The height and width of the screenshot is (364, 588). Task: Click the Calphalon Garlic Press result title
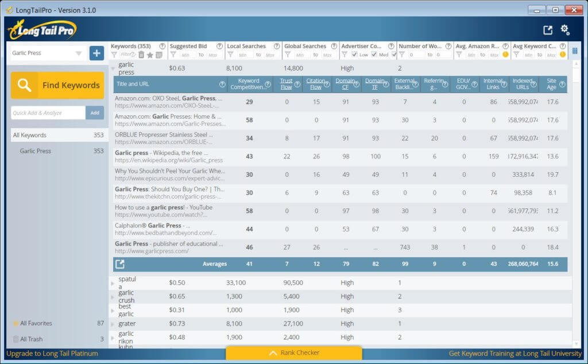click(152, 226)
